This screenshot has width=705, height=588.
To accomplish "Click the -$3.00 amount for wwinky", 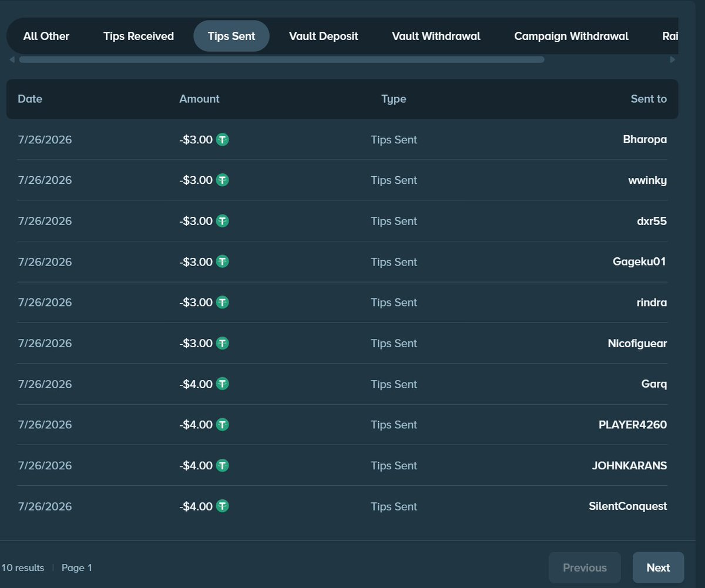I will point(196,180).
